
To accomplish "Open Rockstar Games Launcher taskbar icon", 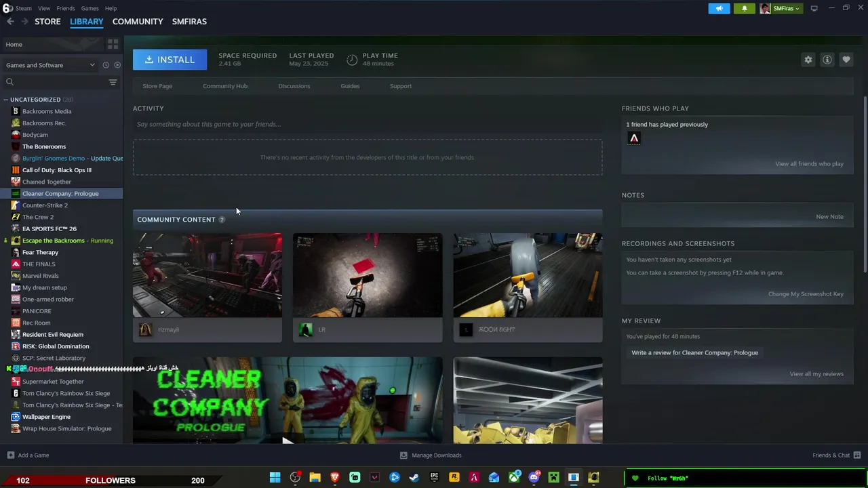I will tap(454, 477).
